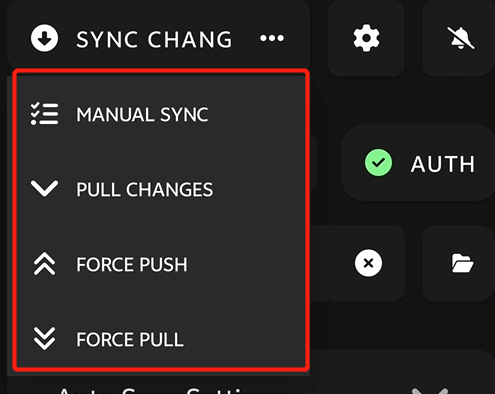The height and width of the screenshot is (394, 495).
Task: Click the double up-arrow Force Push icon
Action: point(44,264)
